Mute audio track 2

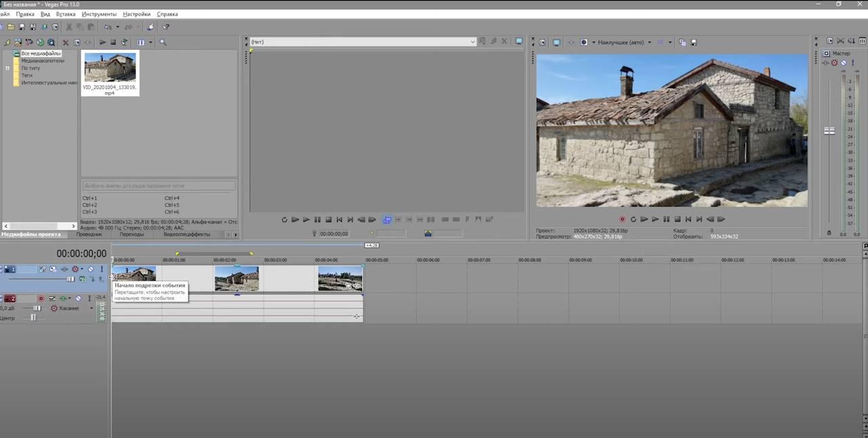pos(78,298)
